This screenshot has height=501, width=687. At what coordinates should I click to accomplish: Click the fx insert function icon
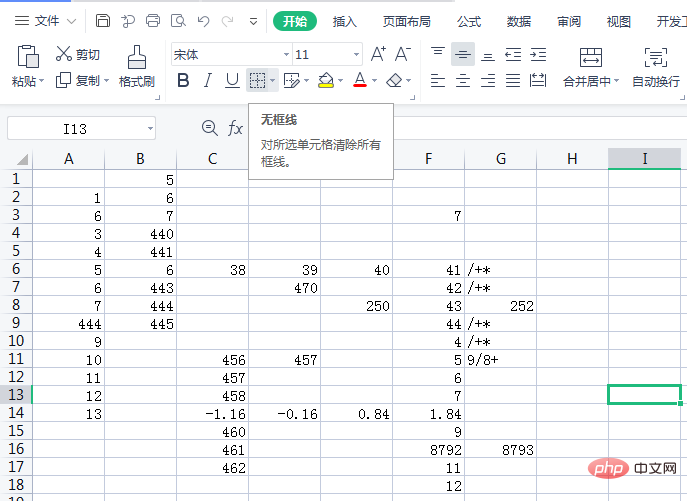[x=235, y=128]
